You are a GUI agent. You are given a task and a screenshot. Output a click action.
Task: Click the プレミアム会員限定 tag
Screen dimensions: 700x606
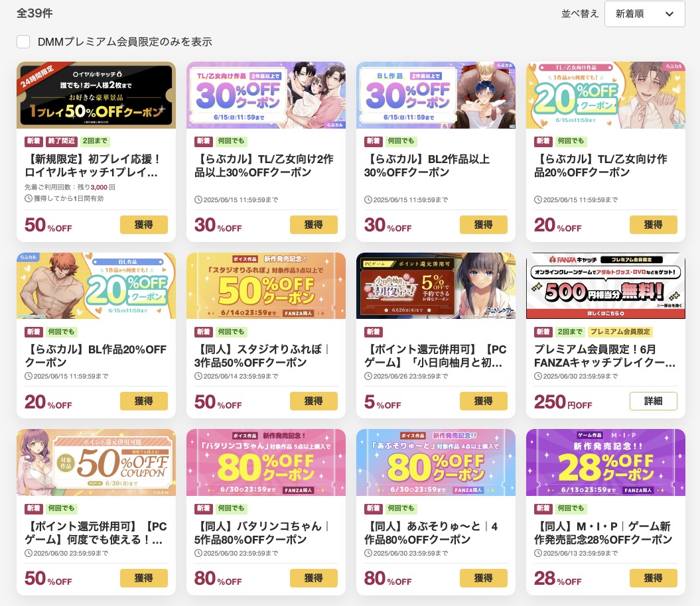(620, 332)
